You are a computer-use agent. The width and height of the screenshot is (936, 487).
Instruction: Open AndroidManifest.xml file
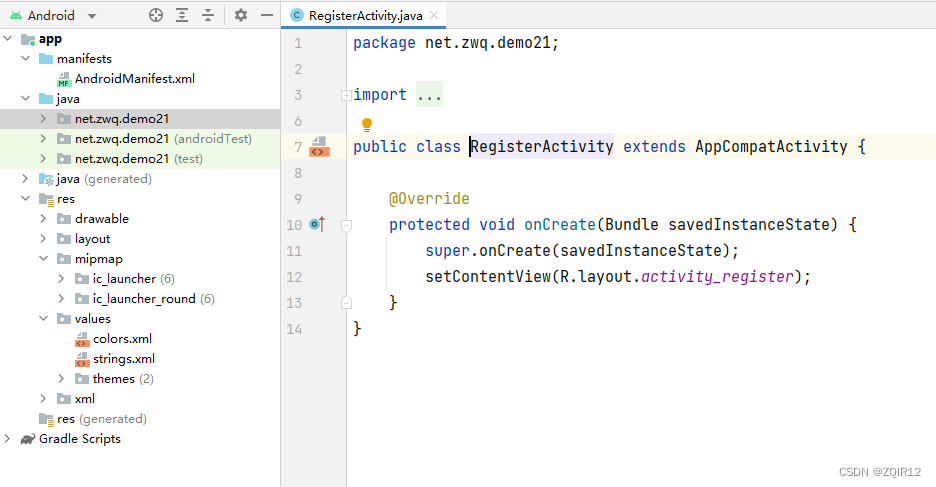pos(134,79)
